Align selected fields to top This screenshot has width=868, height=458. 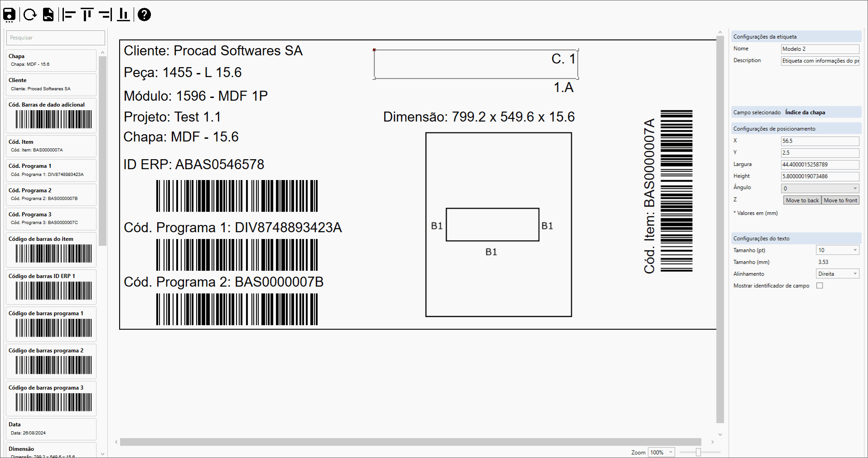point(87,15)
